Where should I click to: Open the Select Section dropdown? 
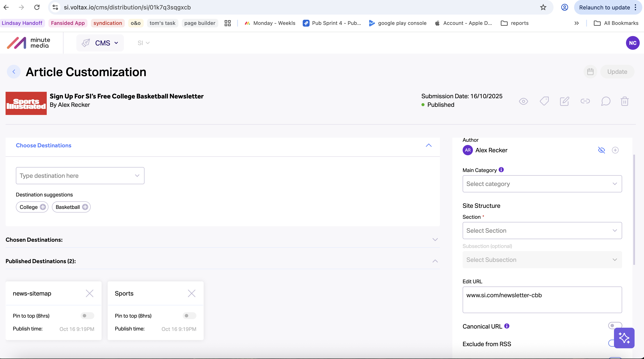(542, 231)
